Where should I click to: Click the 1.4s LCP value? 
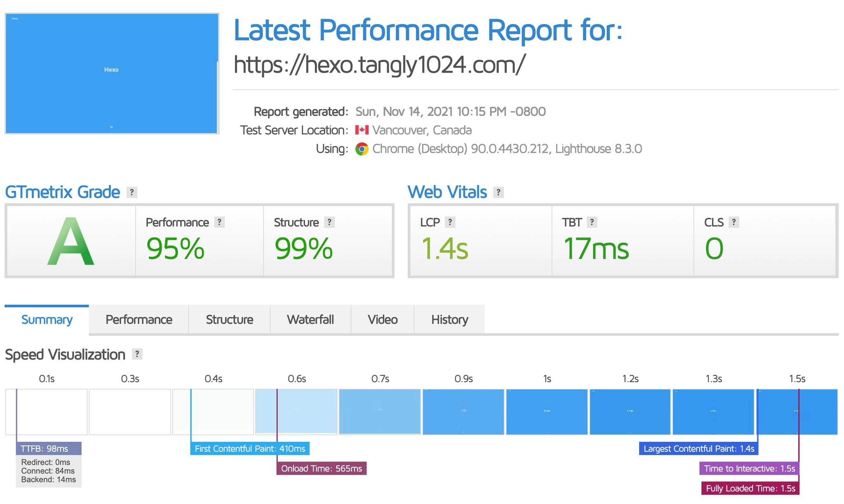[x=445, y=249]
